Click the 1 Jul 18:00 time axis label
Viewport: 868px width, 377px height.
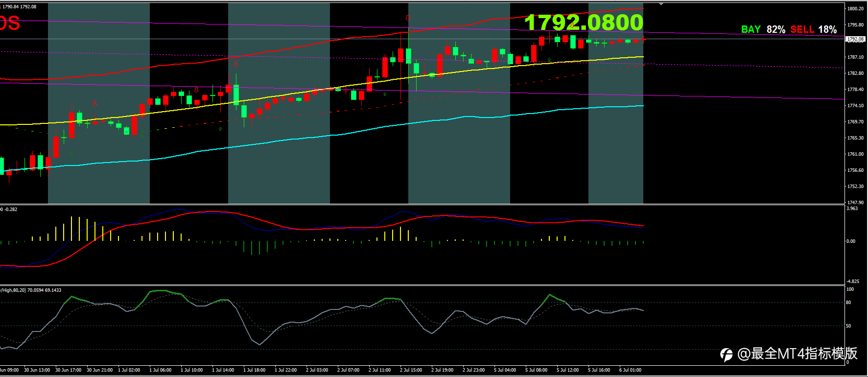(255, 370)
